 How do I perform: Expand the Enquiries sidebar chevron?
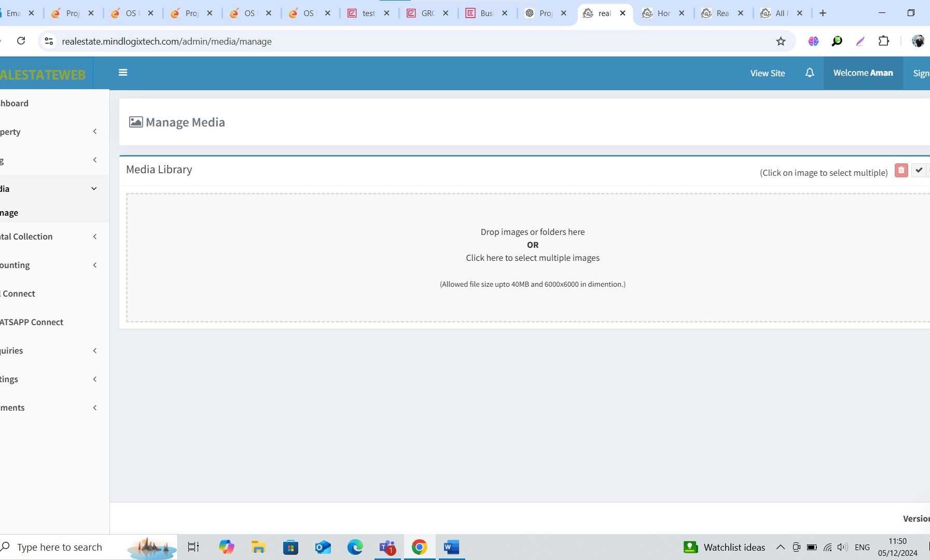(x=95, y=351)
